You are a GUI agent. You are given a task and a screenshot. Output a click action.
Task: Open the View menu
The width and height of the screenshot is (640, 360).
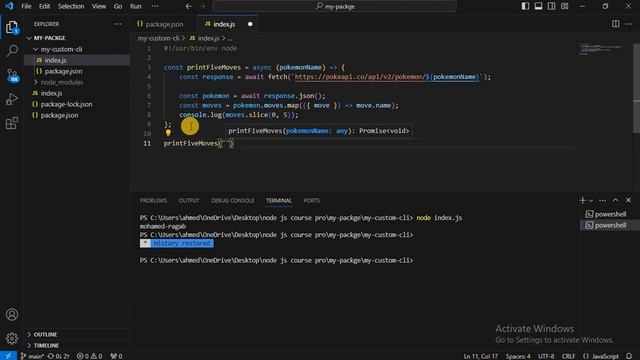(99, 6)
